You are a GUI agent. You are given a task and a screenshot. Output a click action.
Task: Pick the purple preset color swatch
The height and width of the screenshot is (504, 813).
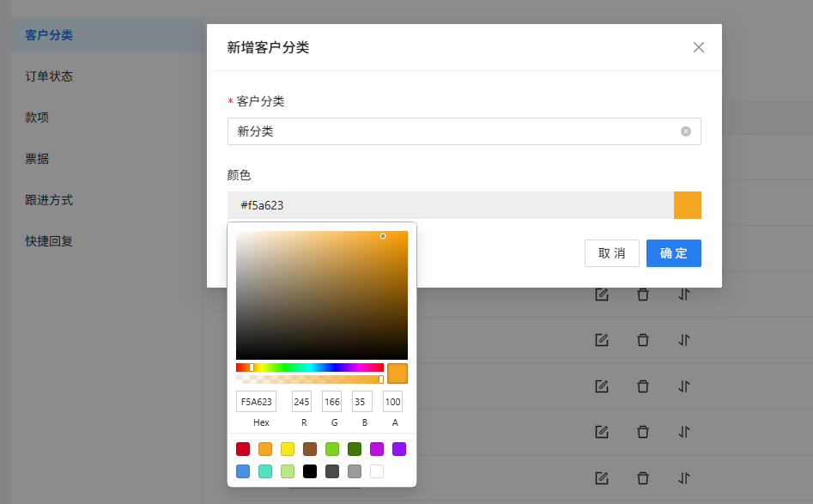(x=399, y=449)
